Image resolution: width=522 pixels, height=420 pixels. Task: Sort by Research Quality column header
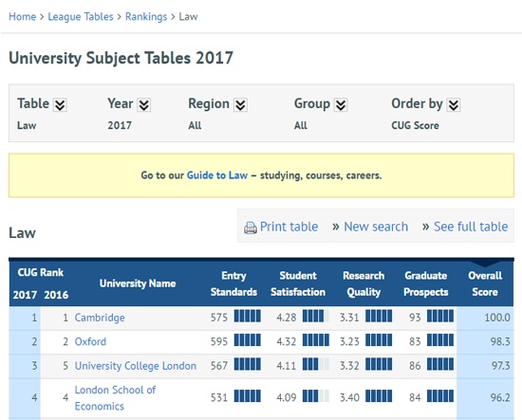[364, 283]
